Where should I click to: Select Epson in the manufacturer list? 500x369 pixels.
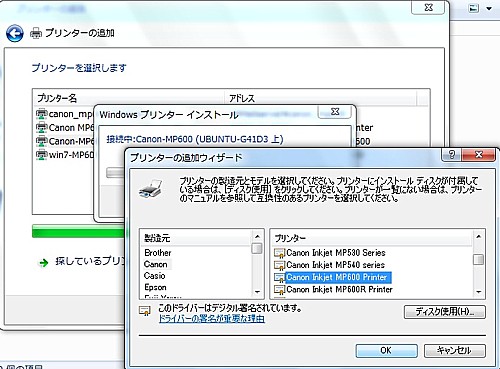tap(155, 287)
